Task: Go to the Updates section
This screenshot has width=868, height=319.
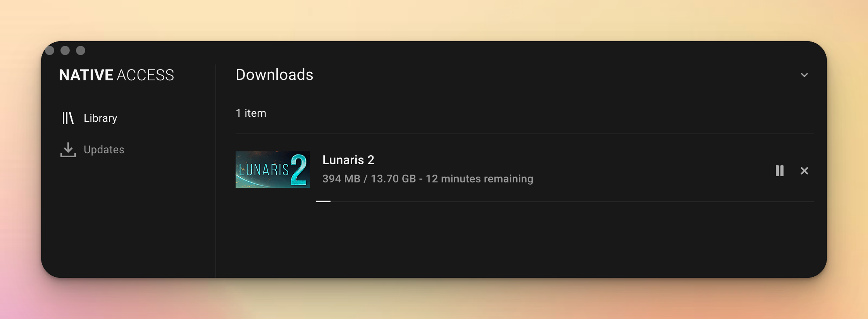Action: [x=92, y=149]
